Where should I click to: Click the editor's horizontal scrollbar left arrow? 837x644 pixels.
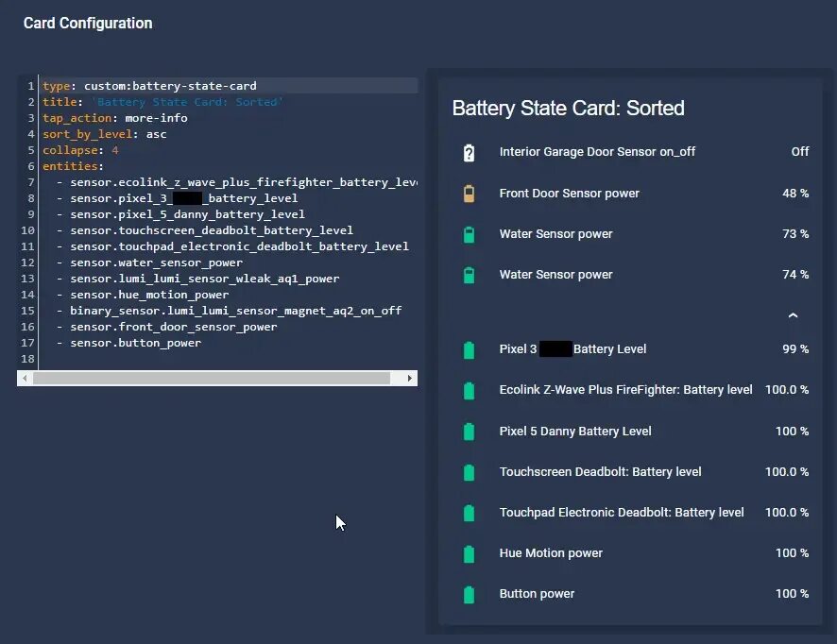[24, 378]
